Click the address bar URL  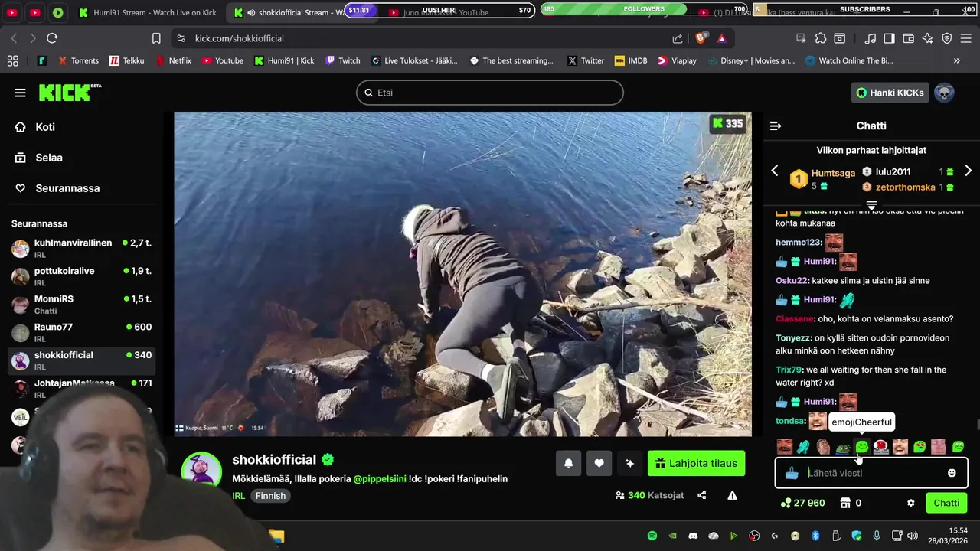click(240, 38)
